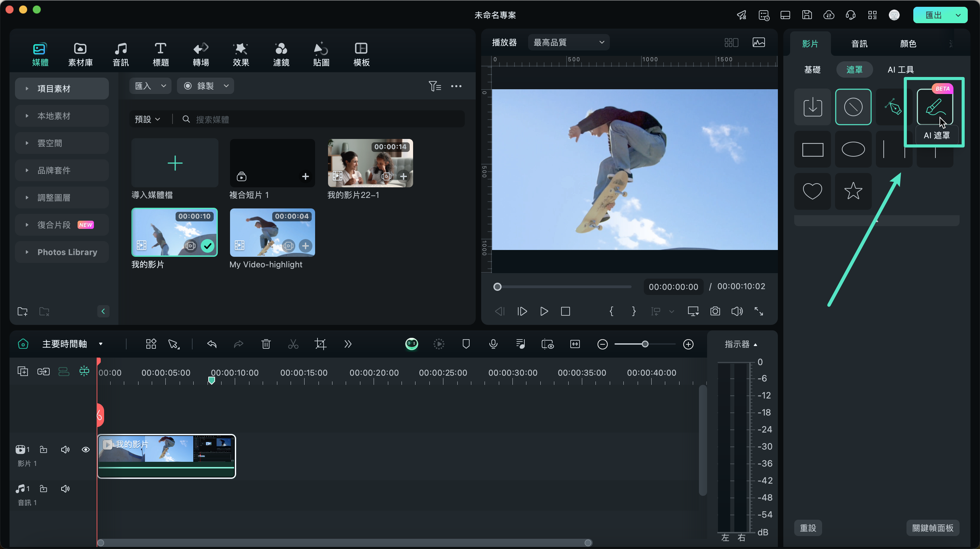Choose the AI 遮罩 brush tool
The height and width of the screenshot is (549, 980).
(x=935, y=107)
